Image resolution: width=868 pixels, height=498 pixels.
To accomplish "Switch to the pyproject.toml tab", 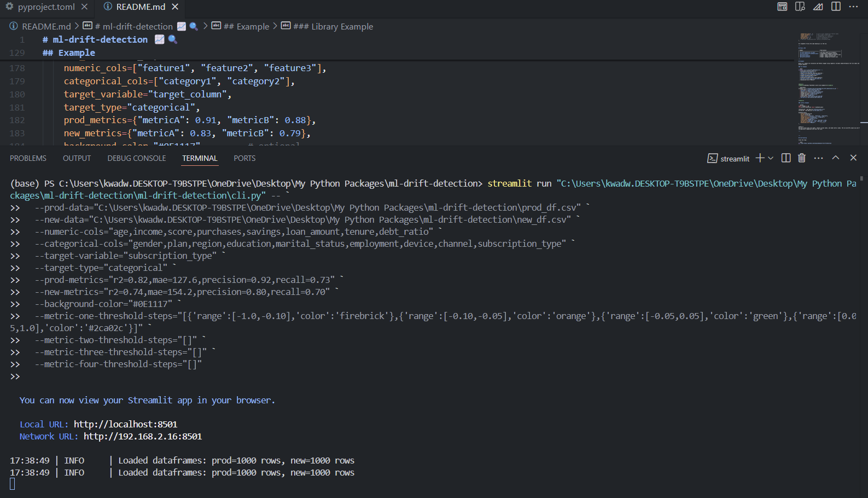I will [x=46, y=7].
